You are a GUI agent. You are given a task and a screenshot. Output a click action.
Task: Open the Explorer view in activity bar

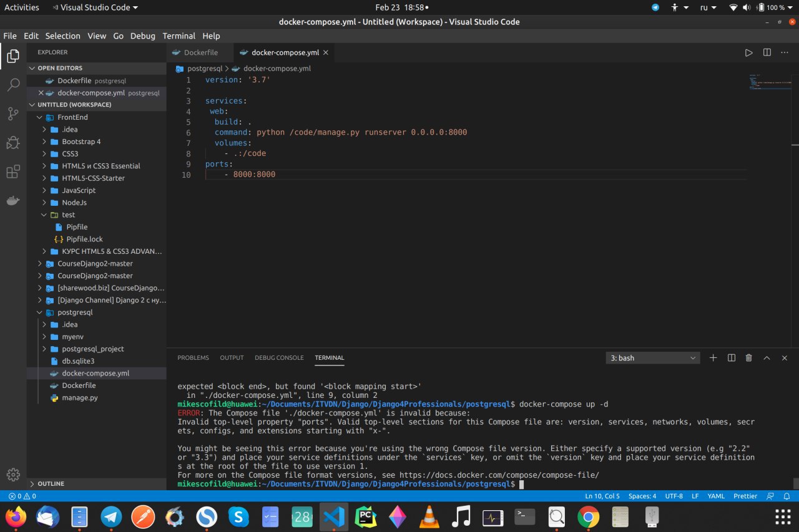[x=13, y=57]
